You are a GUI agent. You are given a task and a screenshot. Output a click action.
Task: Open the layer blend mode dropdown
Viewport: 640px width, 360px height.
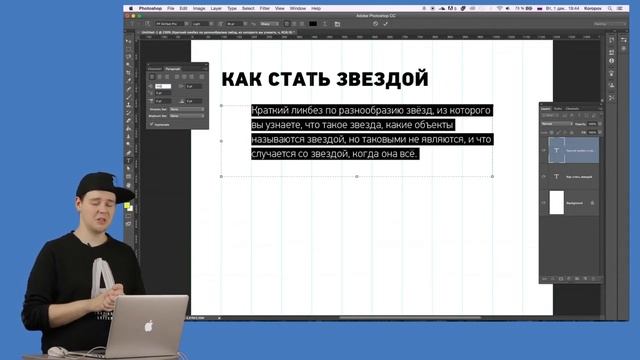point(557,124)
